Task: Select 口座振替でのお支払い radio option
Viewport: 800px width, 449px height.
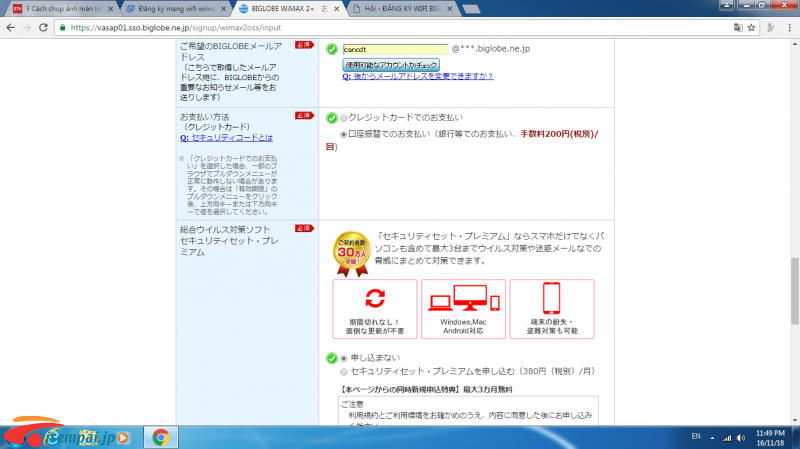Action: [x=344, y=135]
